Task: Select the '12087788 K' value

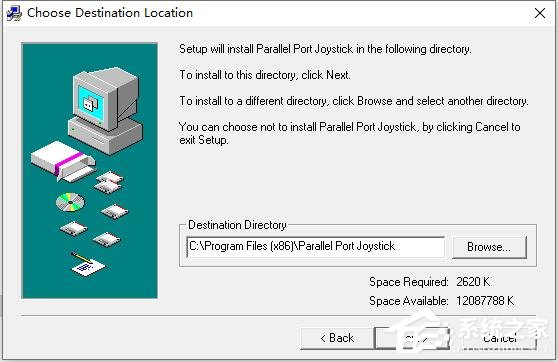Action: [485, 301]
